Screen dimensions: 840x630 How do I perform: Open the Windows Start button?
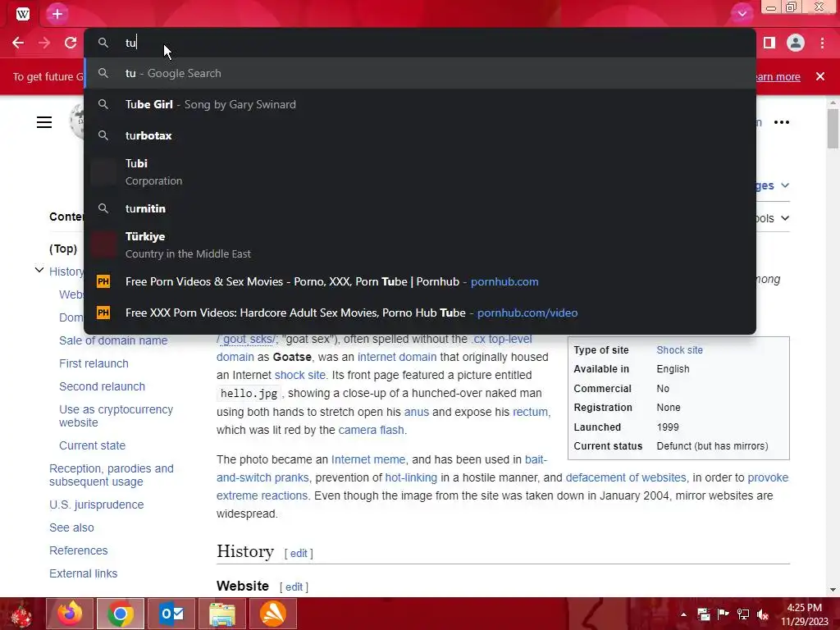21,614
